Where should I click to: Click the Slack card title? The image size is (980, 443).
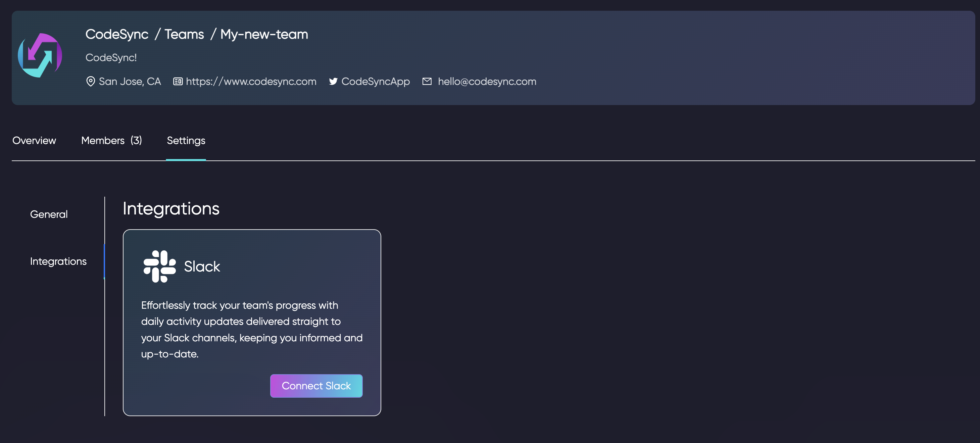tap(202, 266)
